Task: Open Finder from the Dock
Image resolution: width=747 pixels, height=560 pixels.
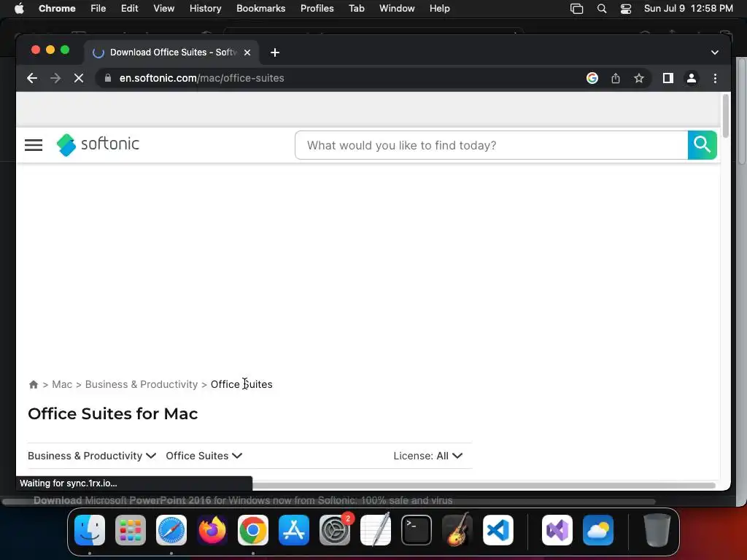Action: (x=90, y=530)
